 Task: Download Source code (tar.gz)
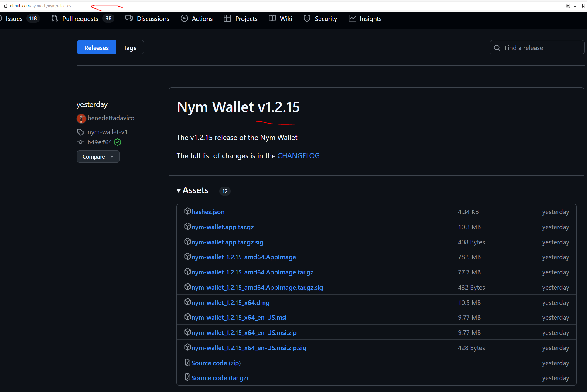(220, 378)
